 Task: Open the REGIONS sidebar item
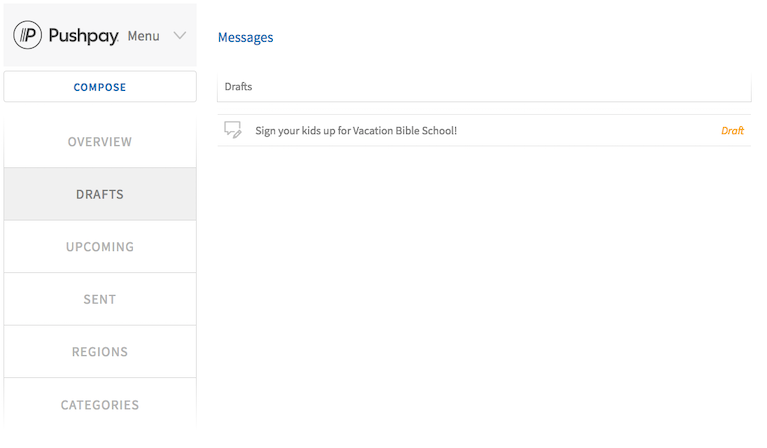pyautogui.click(x=100, y=352)
